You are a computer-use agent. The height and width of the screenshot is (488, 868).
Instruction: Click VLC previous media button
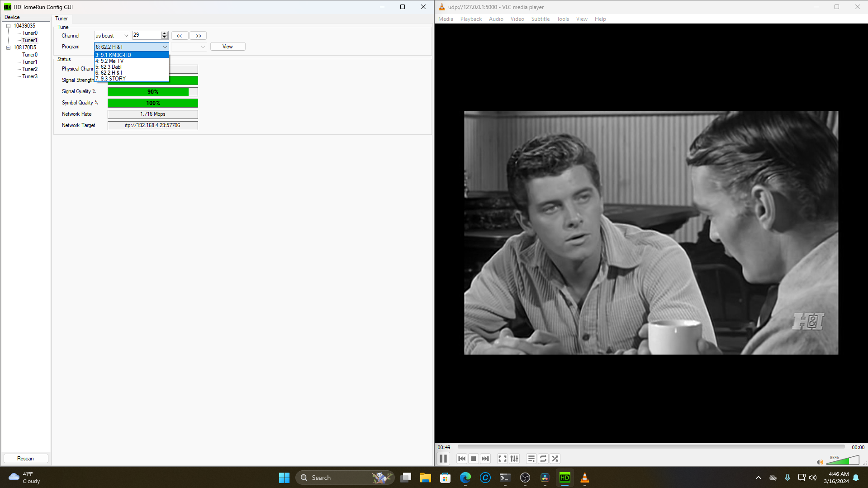click(461, 459)
